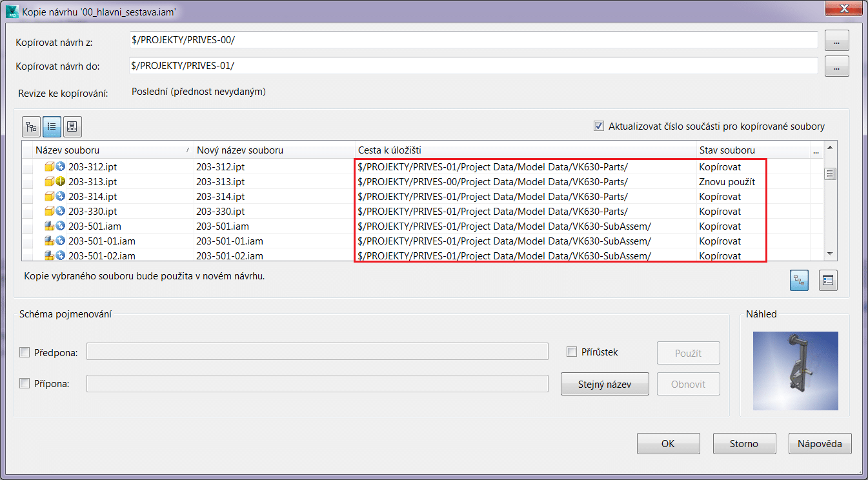
Task: Open the column chooser ellipsis header
Action: (x=816, y=150)
